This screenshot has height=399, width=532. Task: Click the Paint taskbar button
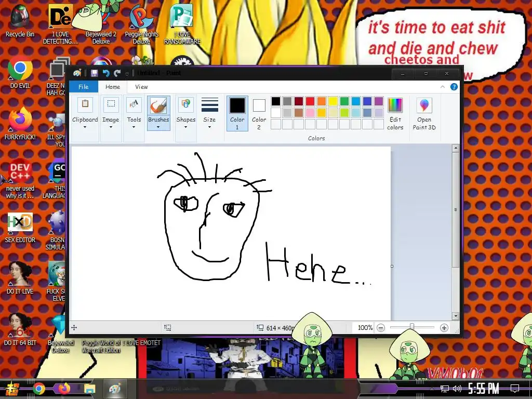click(115, 389)
